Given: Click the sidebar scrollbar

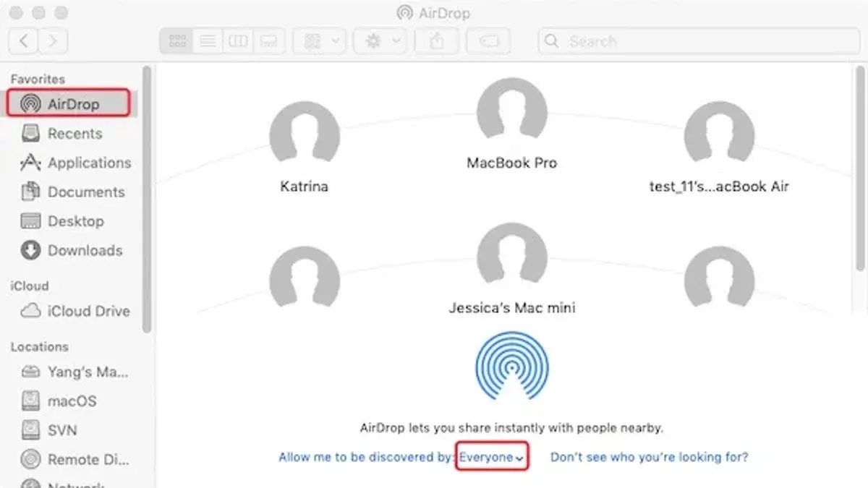Looking at the screenshot, I should pyautogui.click(x=147, y=199).
